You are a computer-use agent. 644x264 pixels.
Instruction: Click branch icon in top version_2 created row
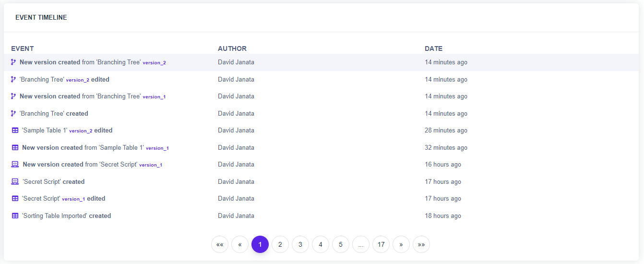(x=13, y=62)
